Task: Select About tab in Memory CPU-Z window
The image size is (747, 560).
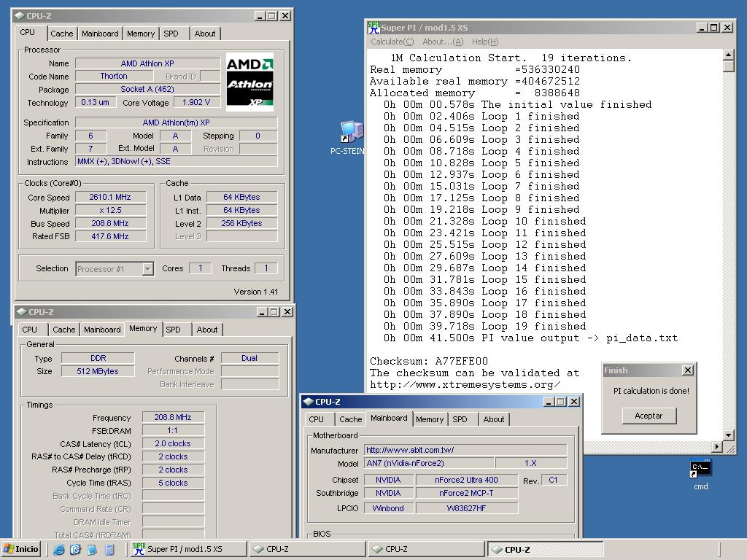Action: (207, 330)
